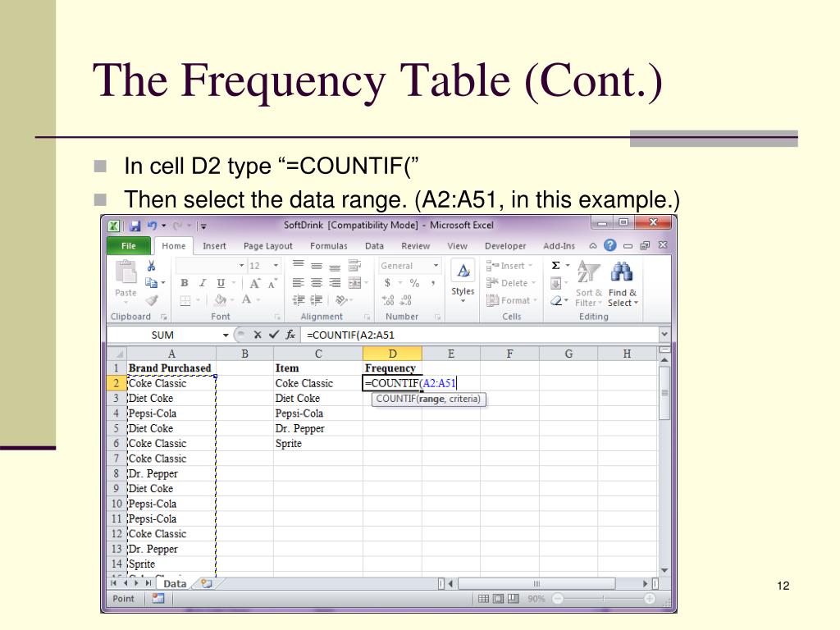Switch to the Page Layout ribbon tab
Screen dimensions: 840x630
point(268,246)
